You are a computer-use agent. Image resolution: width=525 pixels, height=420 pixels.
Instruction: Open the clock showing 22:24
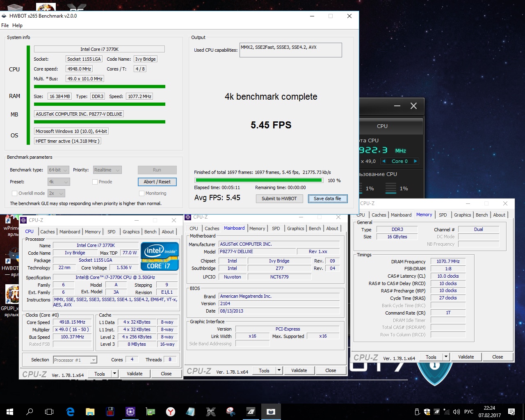(489, 411)
